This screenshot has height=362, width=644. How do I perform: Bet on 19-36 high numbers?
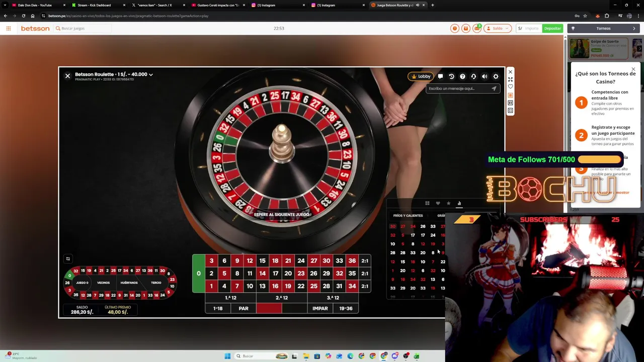346,308
